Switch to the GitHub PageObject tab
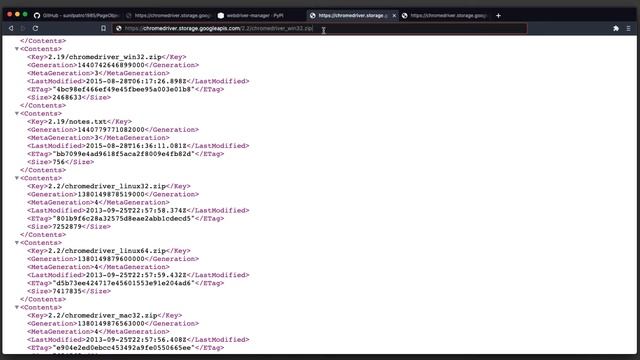The width and height of the screenshot is (640, 360). point(77,16)
